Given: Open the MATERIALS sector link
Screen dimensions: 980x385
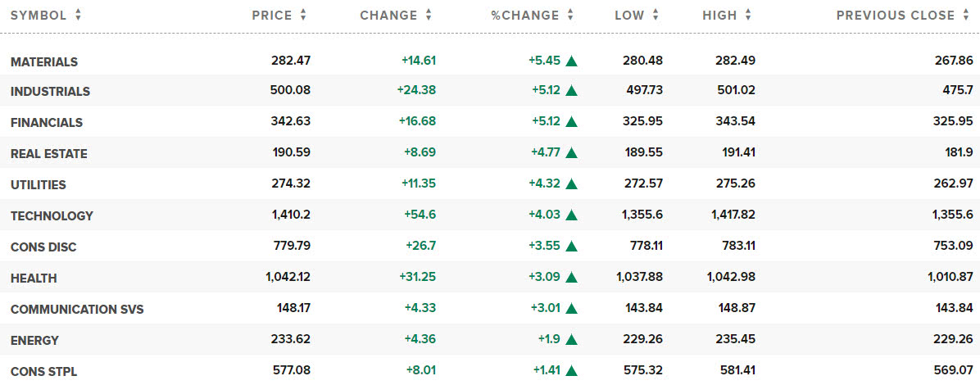Looking at the screenshot, I should (44, 62).
